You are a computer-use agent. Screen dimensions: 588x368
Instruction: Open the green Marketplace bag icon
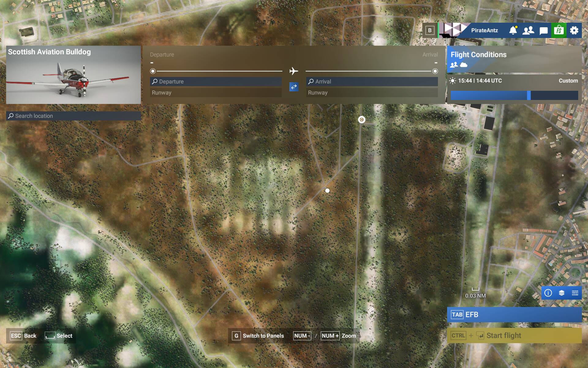pyautogui.click(x=559, y=30)
